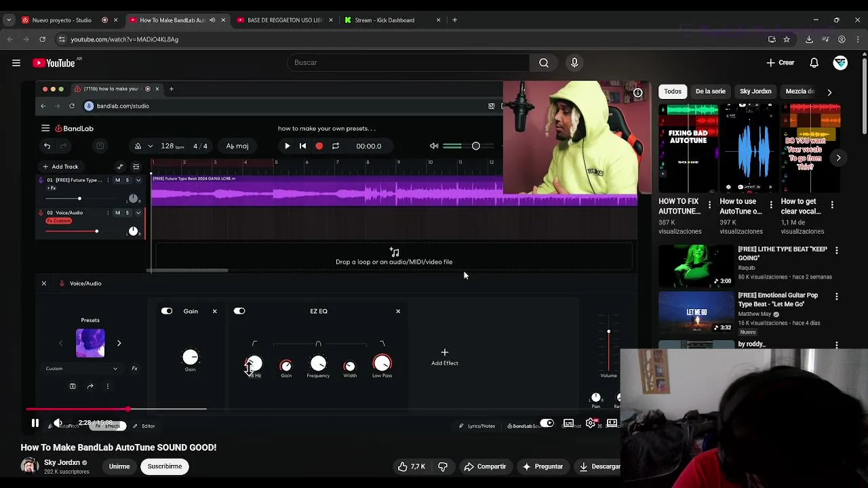Toggle BandLab loop cycle button
The width and height of the screenshot is (868, 488).
point(335,146)
